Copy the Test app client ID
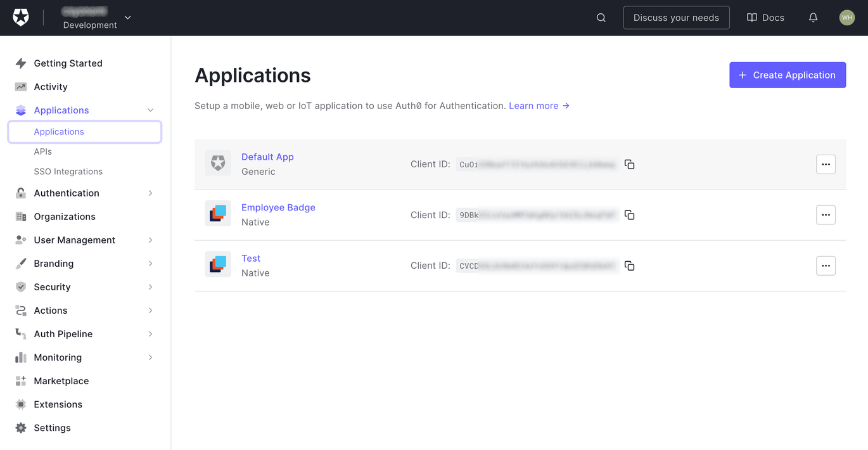This screenshot has height=450, width=868. tap(629, 266)
